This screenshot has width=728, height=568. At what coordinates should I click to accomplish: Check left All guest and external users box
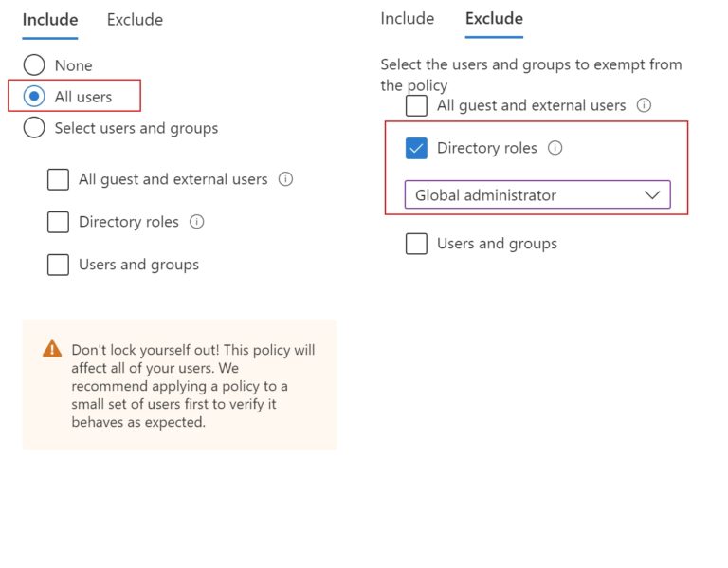59,179
